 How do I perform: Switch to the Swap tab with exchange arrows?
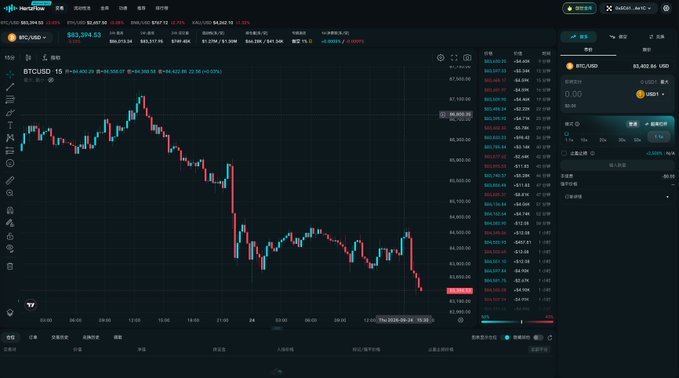[x=656, y=37]
